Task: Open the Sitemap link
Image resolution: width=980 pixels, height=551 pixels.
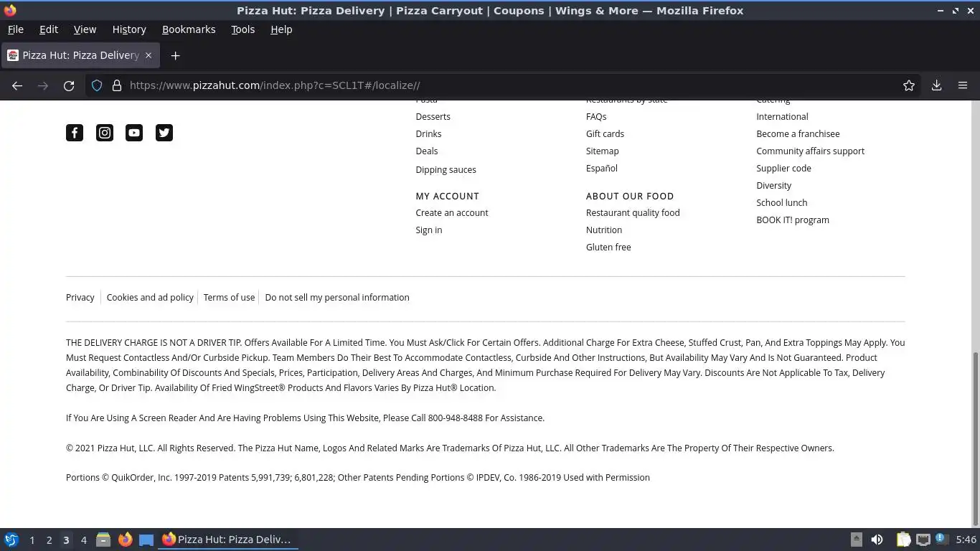Action: (602, 151)
